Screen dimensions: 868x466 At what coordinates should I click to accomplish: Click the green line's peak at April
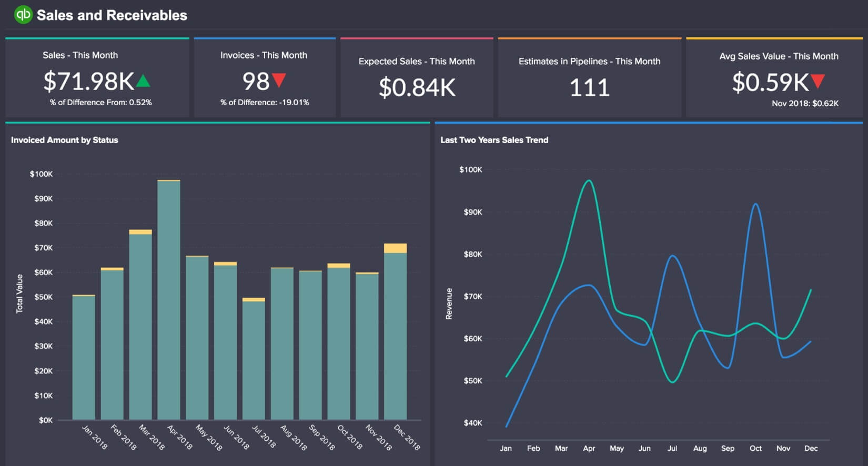pyautogui.click(x=589, y=181)
